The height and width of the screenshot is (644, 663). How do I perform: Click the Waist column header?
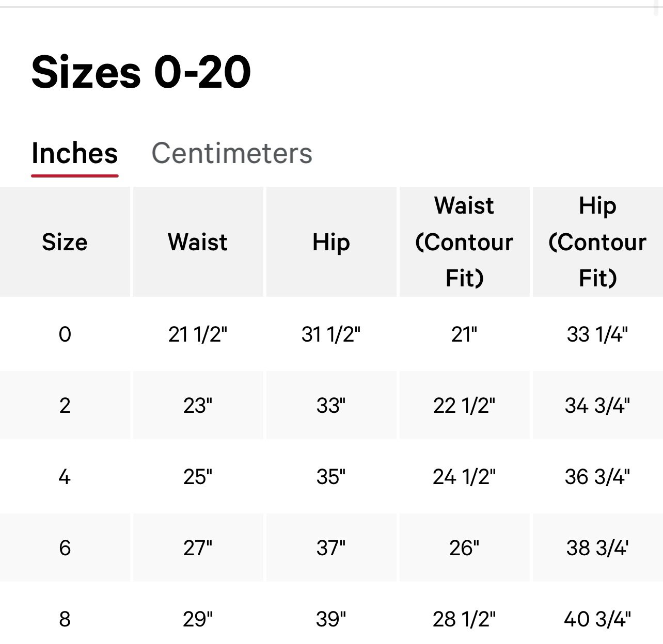click(198, 242)
